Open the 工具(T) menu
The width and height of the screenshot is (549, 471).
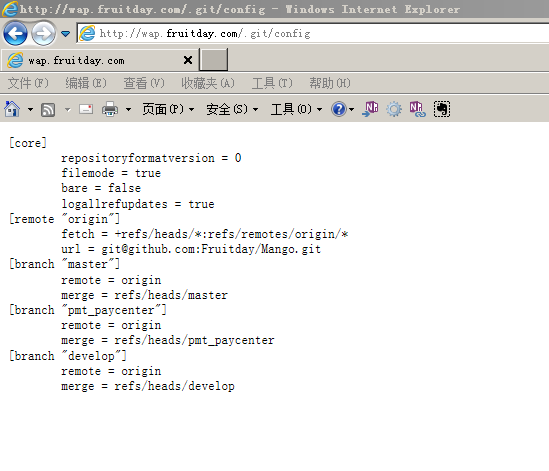(272, 83)
